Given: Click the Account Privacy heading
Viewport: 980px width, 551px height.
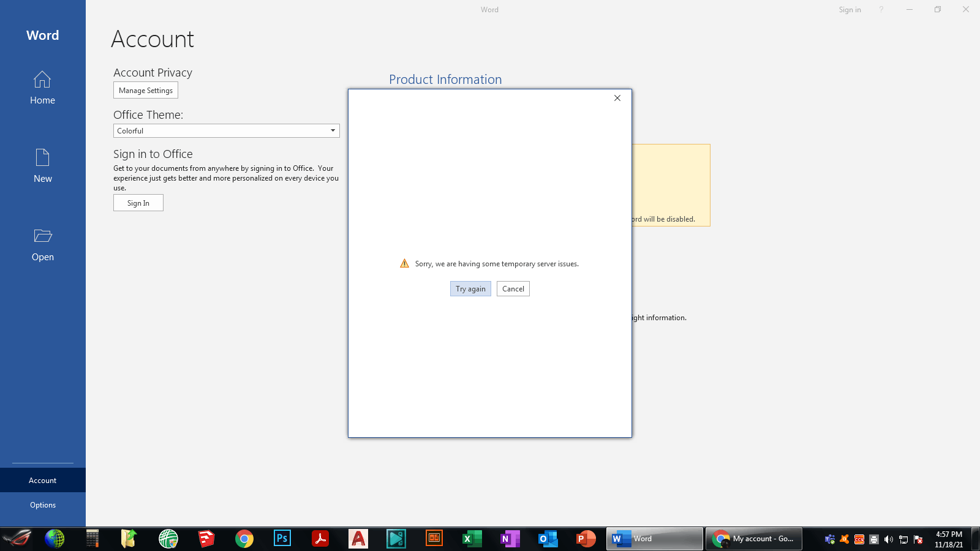Looking at the screenshot, I should (x=153, y=73).
